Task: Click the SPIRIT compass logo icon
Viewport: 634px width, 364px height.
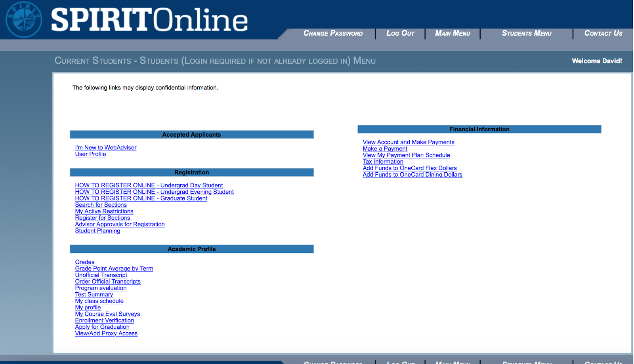Action: 24,19
